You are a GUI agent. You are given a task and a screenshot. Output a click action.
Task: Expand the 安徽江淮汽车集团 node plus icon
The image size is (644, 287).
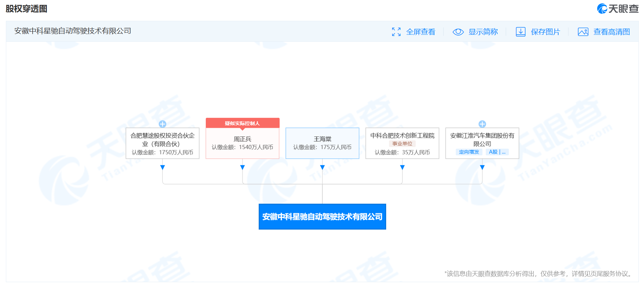[x=482, y=124]
